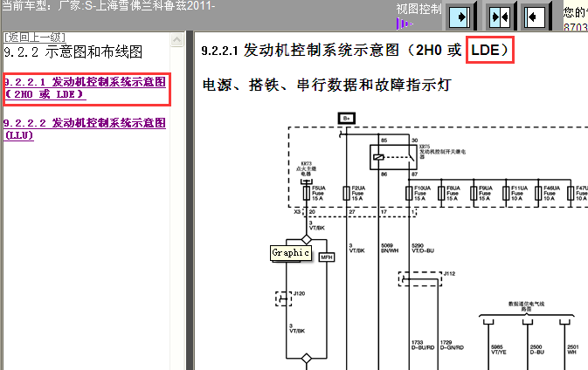Image resolution: width=588 pixels, height=370 pixels.
Task: Click the J120 splice symbol
Action: pyautogui.click(x=283, y=298)
